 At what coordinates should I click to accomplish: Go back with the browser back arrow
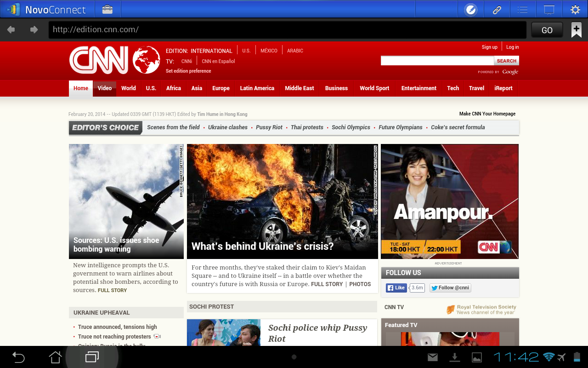(11, 30)
